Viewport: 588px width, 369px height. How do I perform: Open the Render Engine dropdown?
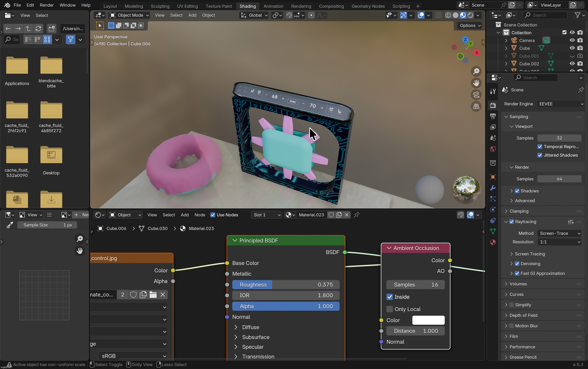click(561, 104)
